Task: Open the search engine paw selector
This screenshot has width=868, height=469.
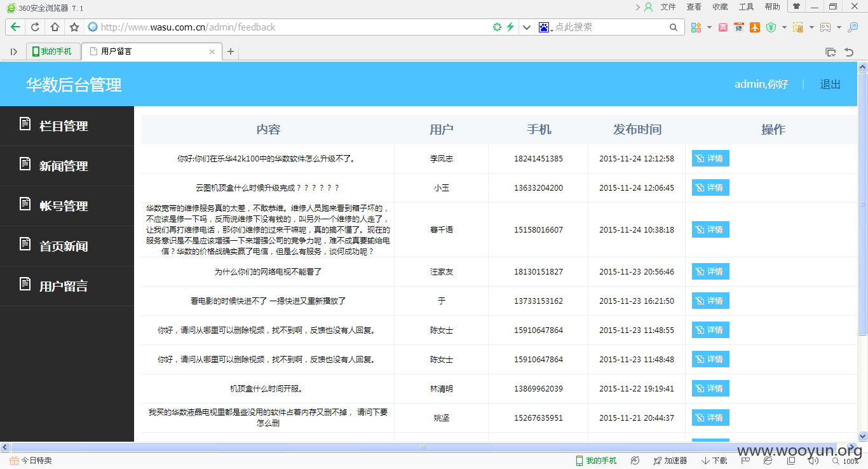Action: (545, 27)
